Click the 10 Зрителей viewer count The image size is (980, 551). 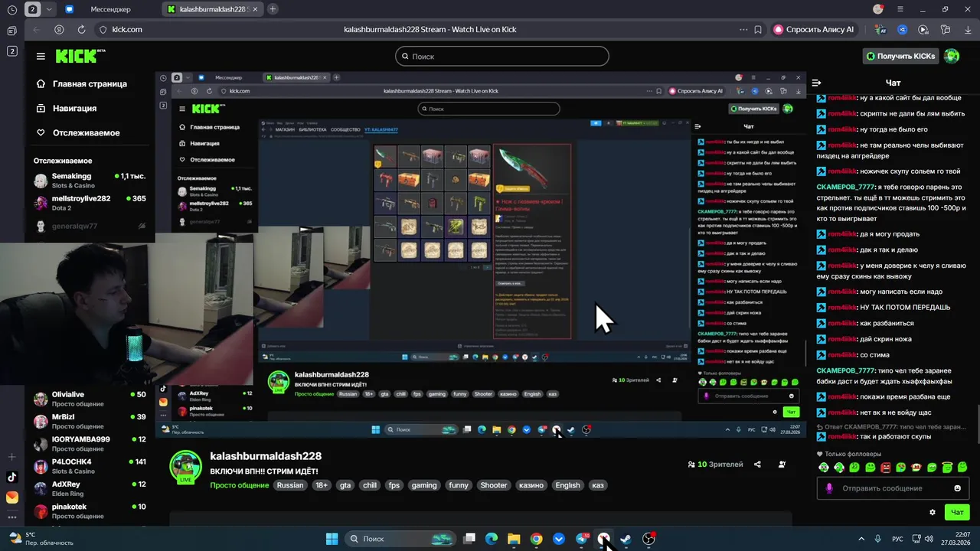coord(716,465)
